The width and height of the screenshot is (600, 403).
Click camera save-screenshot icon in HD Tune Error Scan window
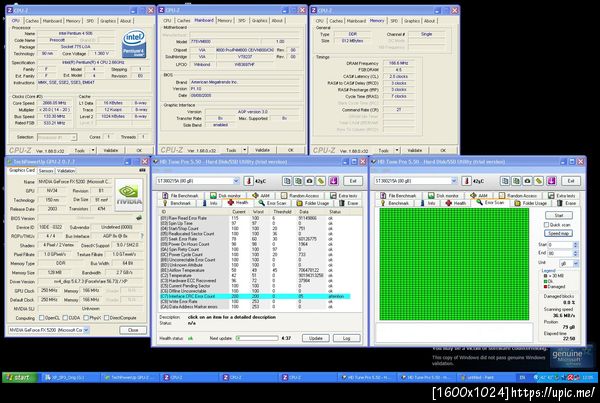click(527, 181)
